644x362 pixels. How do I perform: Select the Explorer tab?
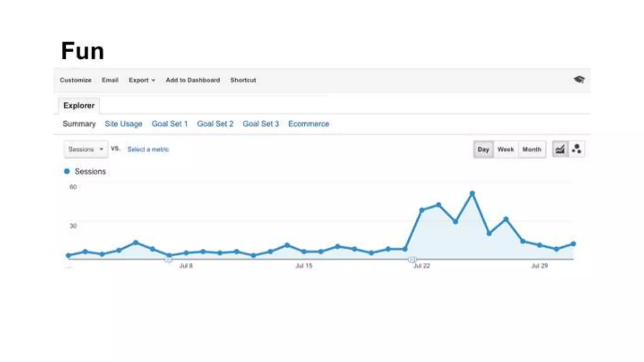(79, 106)
